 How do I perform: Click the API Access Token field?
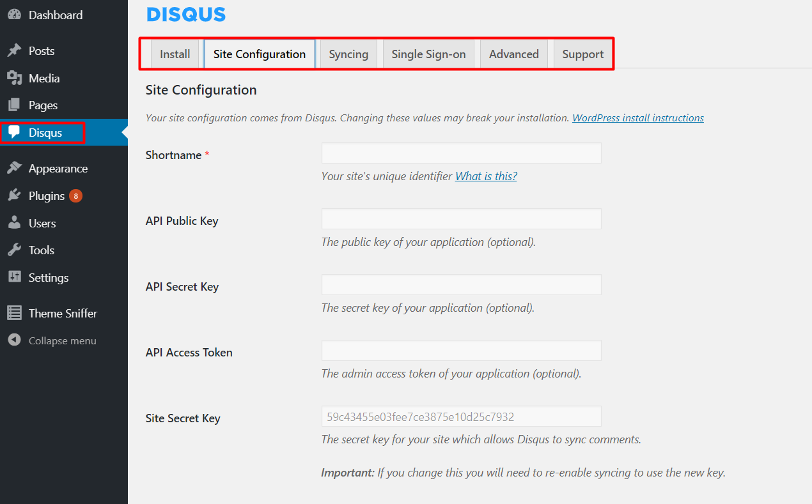coord(461,351)
